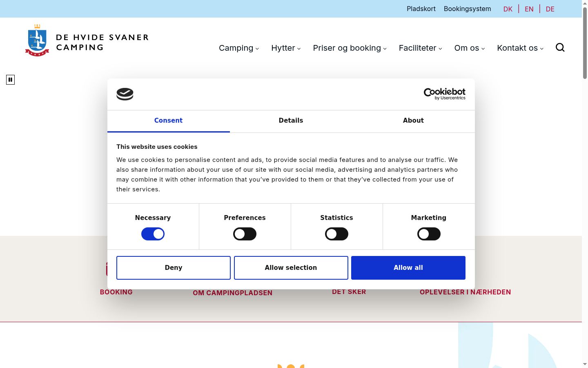Screen dimensions: 588x368
Task: Enable Preferences cookies switch
Action: 245,234
